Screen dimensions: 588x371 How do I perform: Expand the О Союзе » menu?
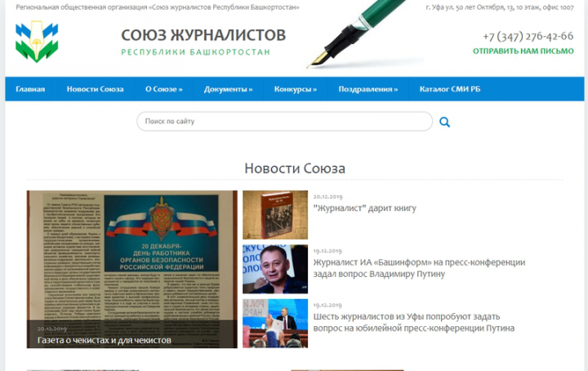(x=164, y=89)
